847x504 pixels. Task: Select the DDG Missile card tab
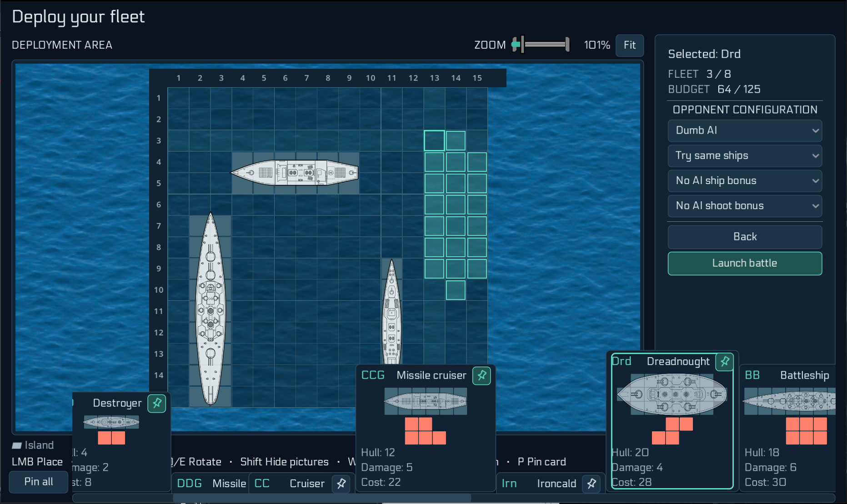(210, 484)
